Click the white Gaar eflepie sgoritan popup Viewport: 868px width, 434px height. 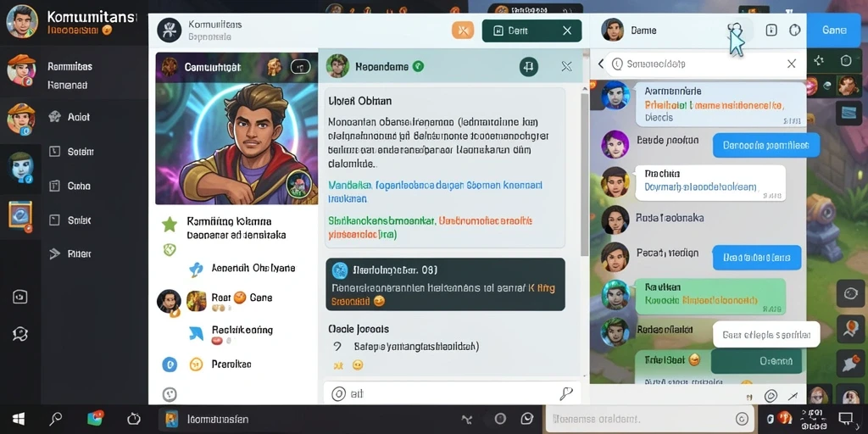point(766,334)
